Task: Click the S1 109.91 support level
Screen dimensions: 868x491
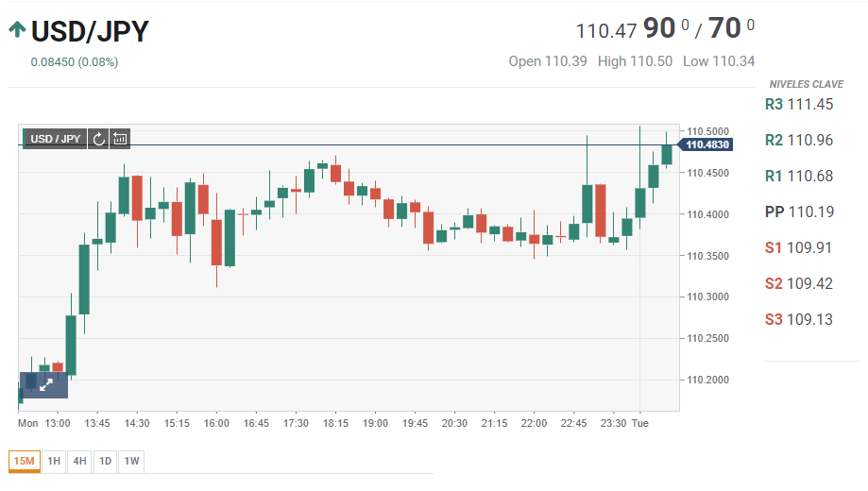Action: coord(798,247)
